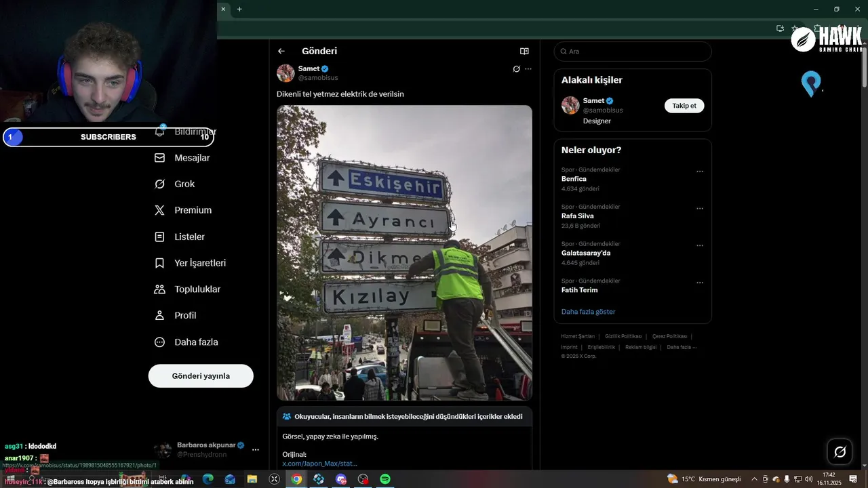Viewport: 868px width, 488px height.
Task: Click the Takip et button for Samet
Action: (x=684, y=106)
